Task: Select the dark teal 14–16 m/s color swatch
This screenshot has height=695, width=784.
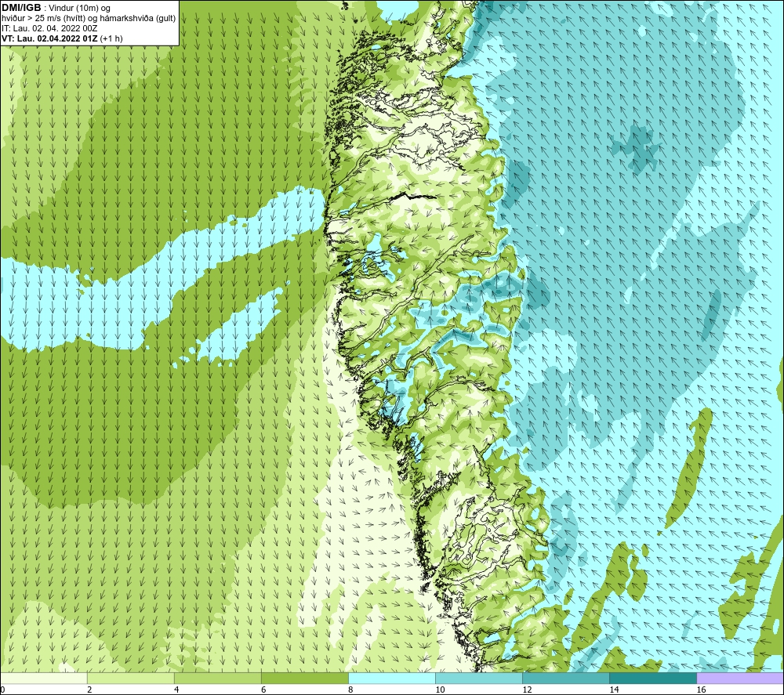Action: 653,678
